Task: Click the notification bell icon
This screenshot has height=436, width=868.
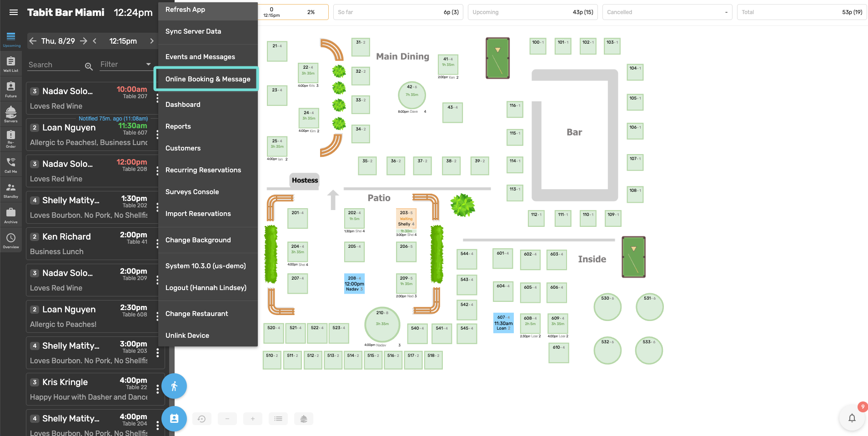Action: [852, 418]
